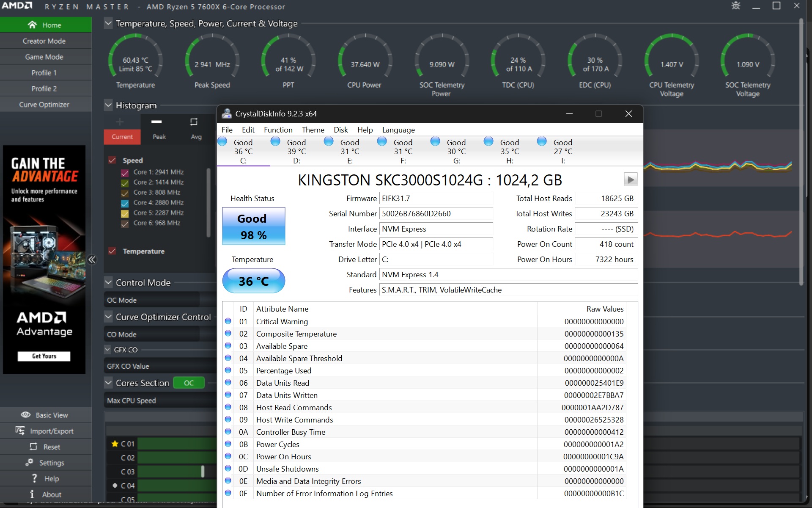Click the next disk arrow button
This screenshot has width=812, height=508.
pyautogui.click(x=630, y=179)
